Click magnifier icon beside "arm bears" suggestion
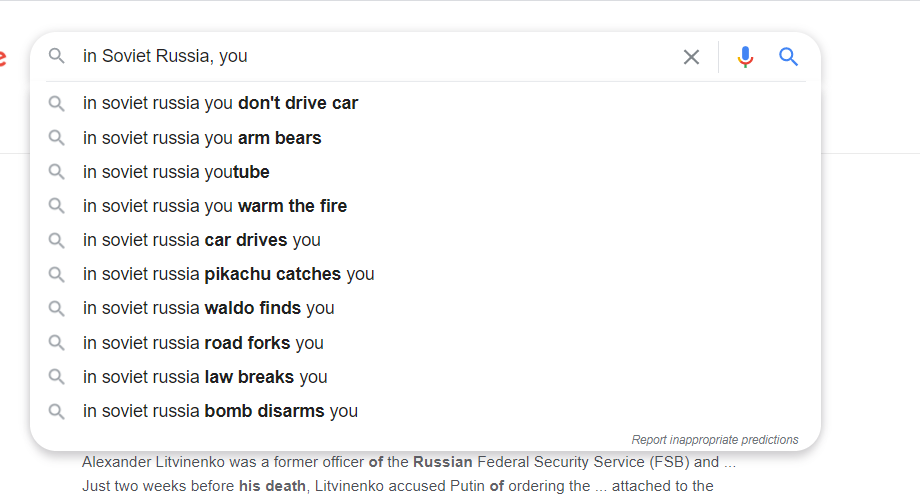This screenshot has width=920, height=501. click(57, 138)
